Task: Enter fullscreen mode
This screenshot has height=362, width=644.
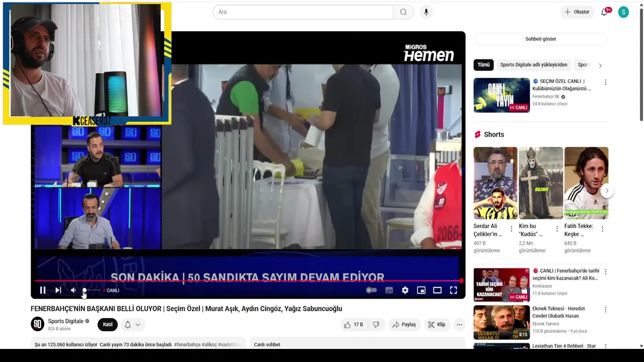Action: point(453,290)
